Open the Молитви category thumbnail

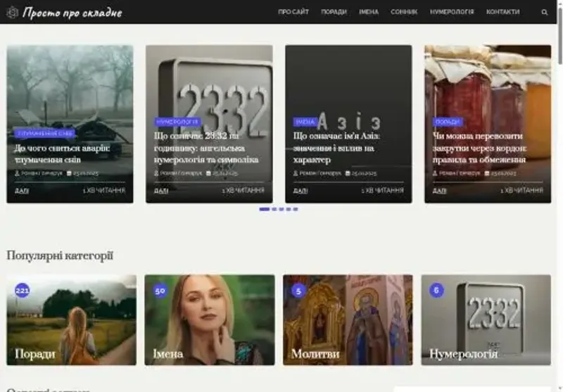click(x=348, y=320)
